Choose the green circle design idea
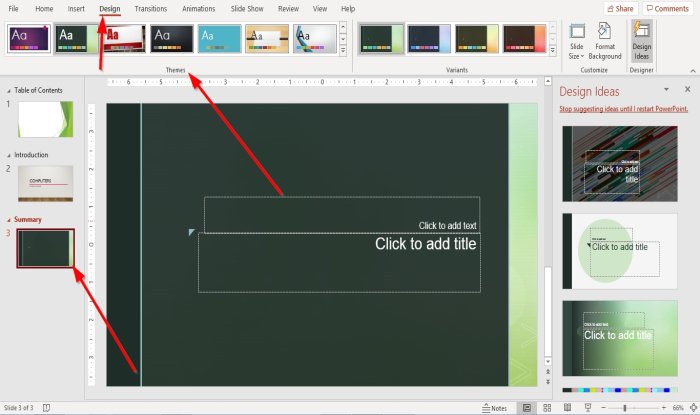Image resolution: width=700 pixels, height=415 pixels. 620,251
